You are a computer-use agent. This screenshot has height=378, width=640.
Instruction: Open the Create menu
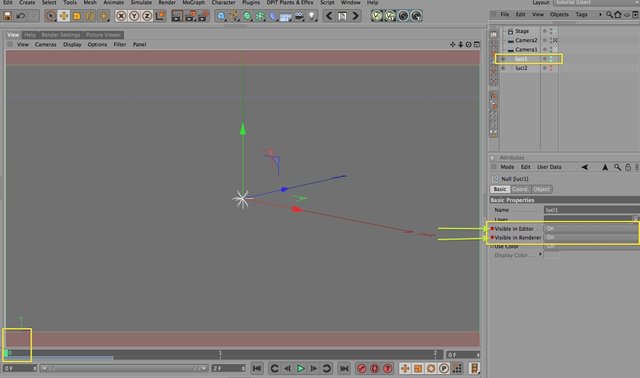click(x=27, y=2)
